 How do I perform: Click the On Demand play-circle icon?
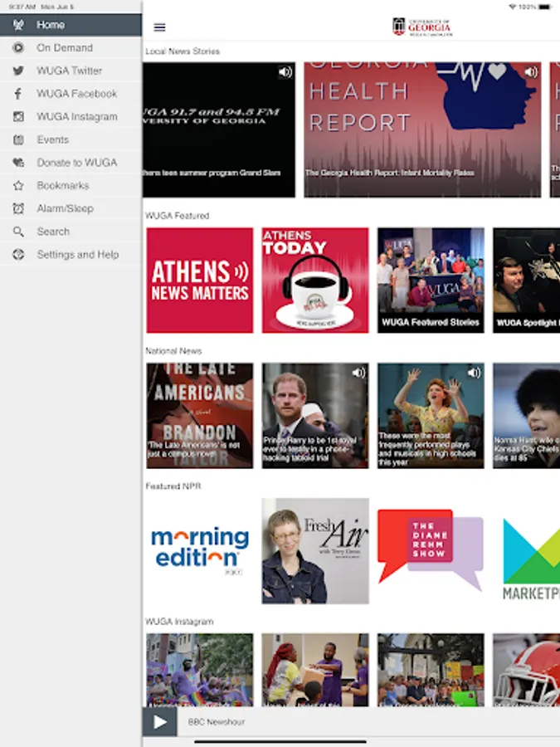click(18, 47)
